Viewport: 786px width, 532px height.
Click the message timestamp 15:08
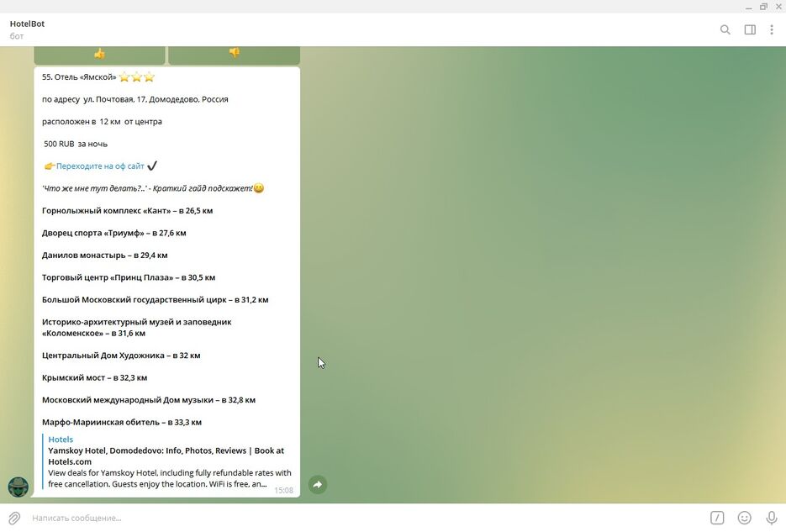click(284, 491)
